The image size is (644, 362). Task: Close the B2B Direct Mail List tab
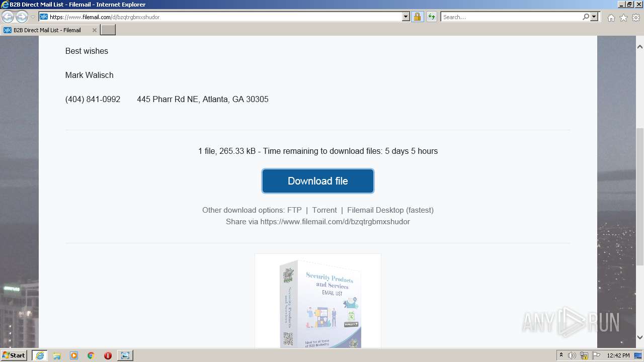[94, 30]
